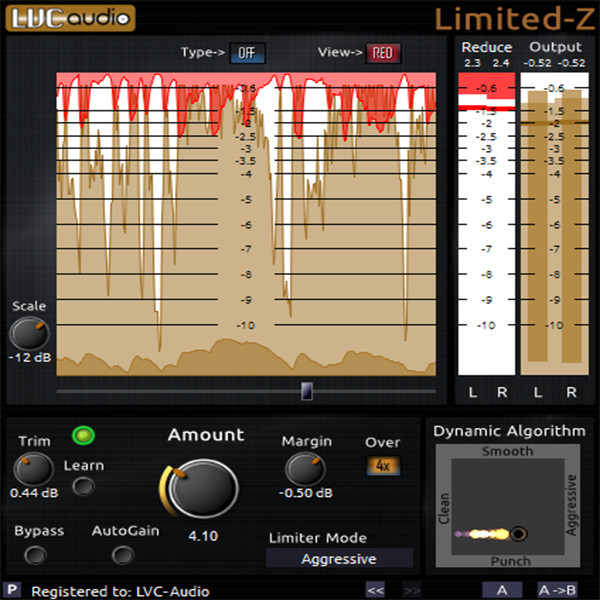This screenshot has height=600, width=600.
Task: Change the Type selector showing OFF
Action: [x=247, y=52]
